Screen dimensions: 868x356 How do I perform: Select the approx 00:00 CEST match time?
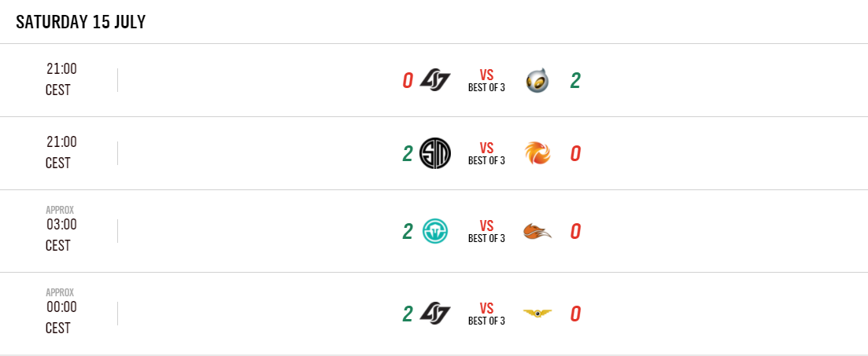[61, 312]
